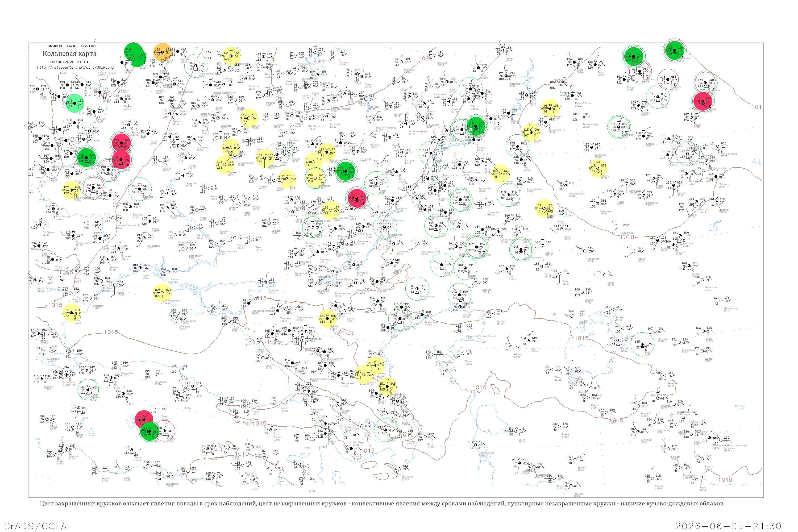The height and width of the screenshot is (532, 798).
Task: Click the "Слуцк 26951" station label
Action: tap(154, 142)
